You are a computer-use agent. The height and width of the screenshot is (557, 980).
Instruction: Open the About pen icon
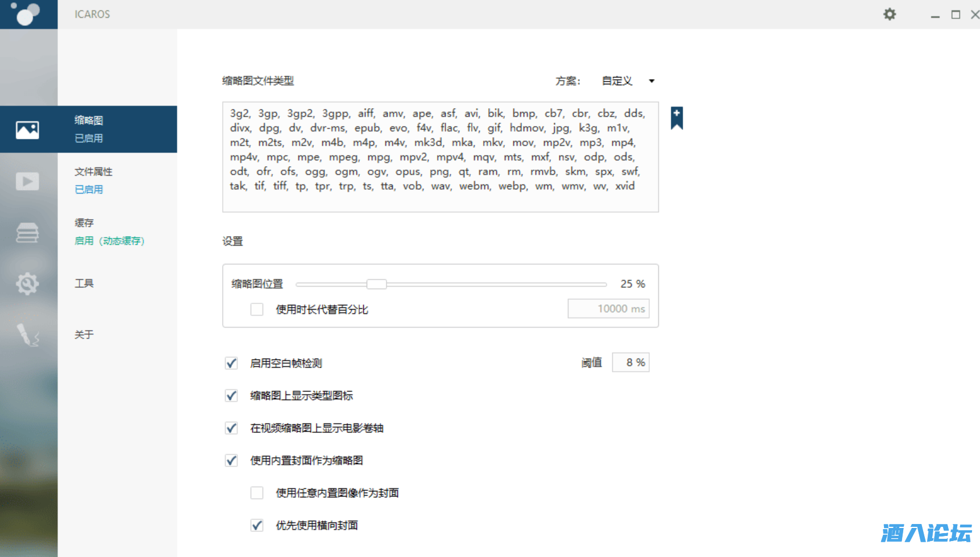(27, 335)
